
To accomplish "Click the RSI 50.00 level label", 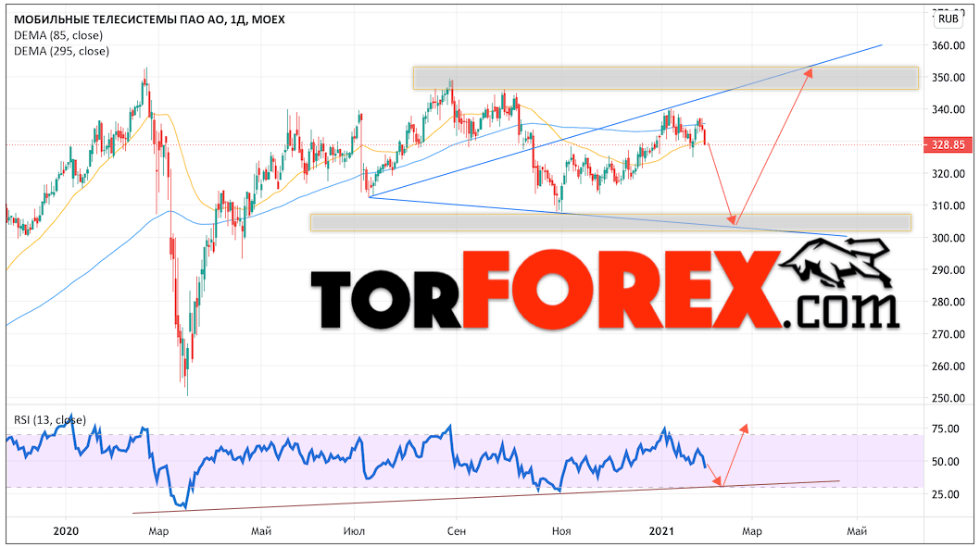I will pyautogui.click(x=945, y=462).
